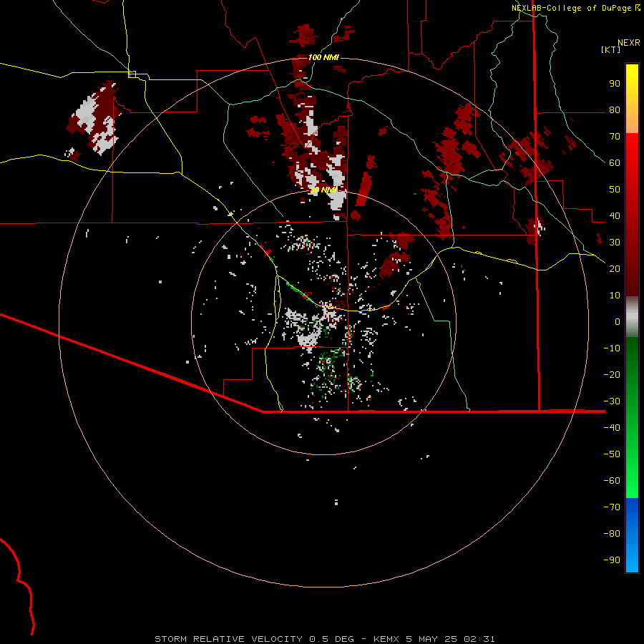This screenshot has height=644, width=644.
Task: Select the 50 NMI range ring label
Action: click(x=323, y=190)
